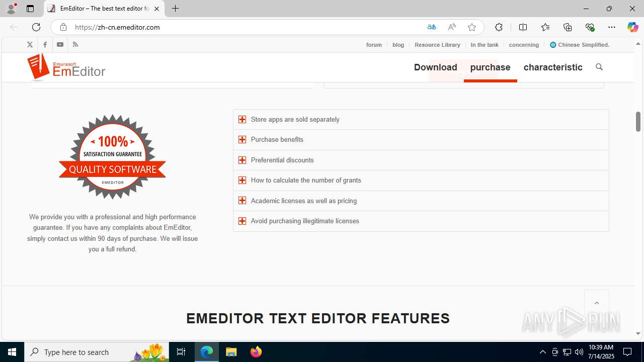Open the tab actions menu icon
The image size is (644, 362).
click(30, 9)
